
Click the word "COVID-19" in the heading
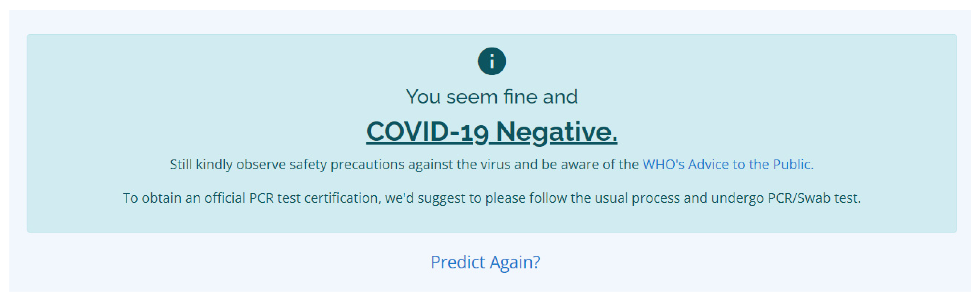click(x=427, y=132)
